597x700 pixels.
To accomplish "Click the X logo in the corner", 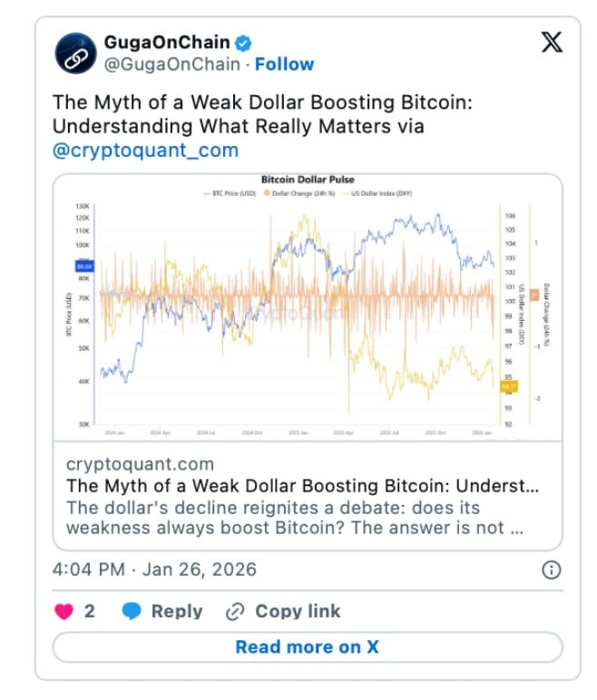I will pos(551,43).
